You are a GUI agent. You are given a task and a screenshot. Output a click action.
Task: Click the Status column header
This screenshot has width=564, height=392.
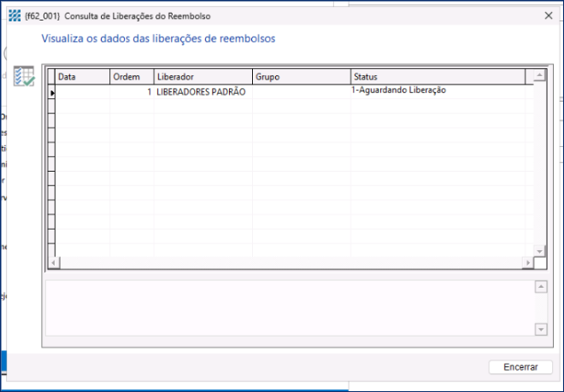437,77
